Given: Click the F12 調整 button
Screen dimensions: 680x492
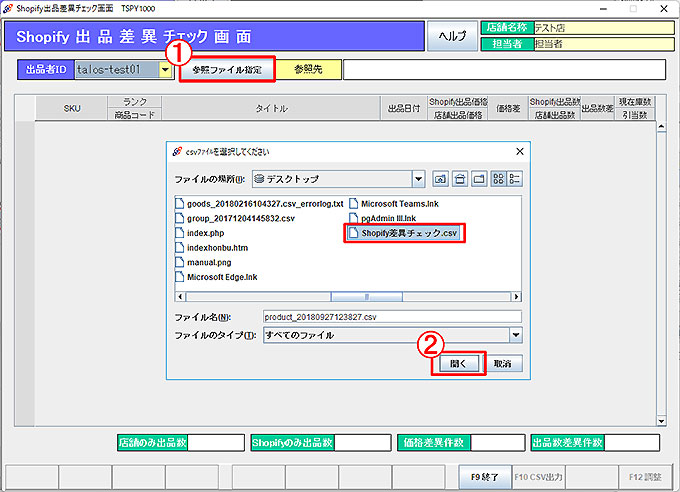Looking at the screenshot, I should pos(645,477).
